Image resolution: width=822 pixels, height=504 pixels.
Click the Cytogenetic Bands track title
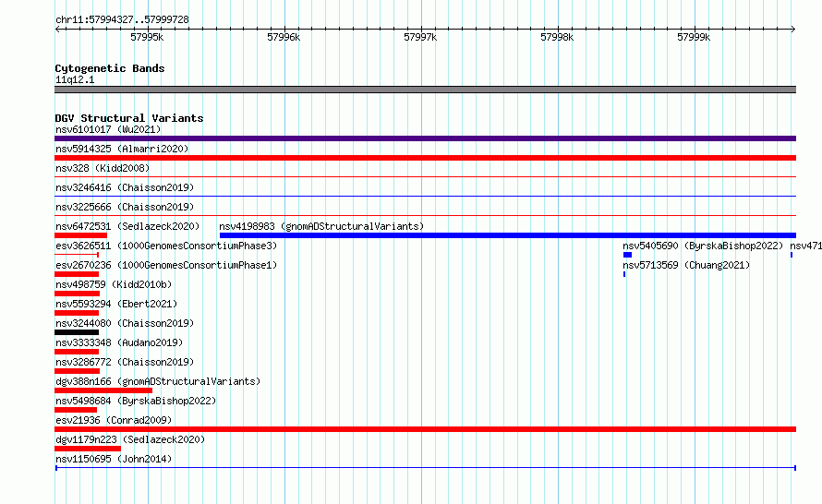pyautogui.click(x=110, y=68)
